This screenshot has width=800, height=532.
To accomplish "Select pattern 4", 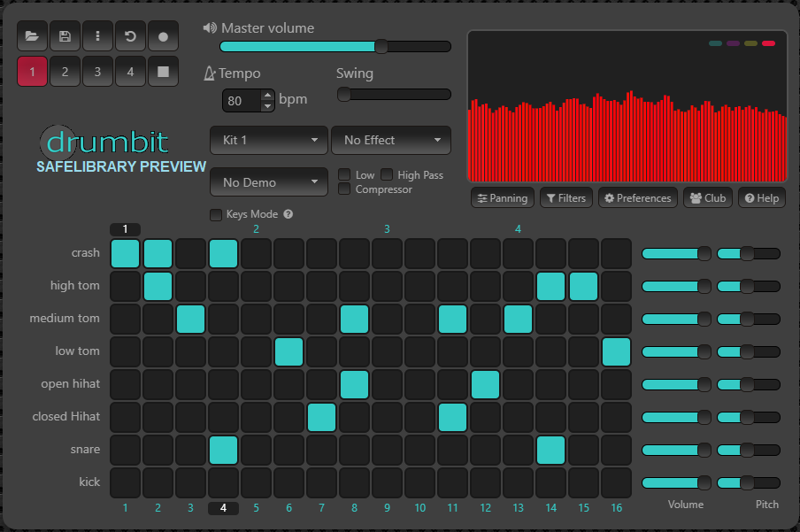I will pos(130,72).
